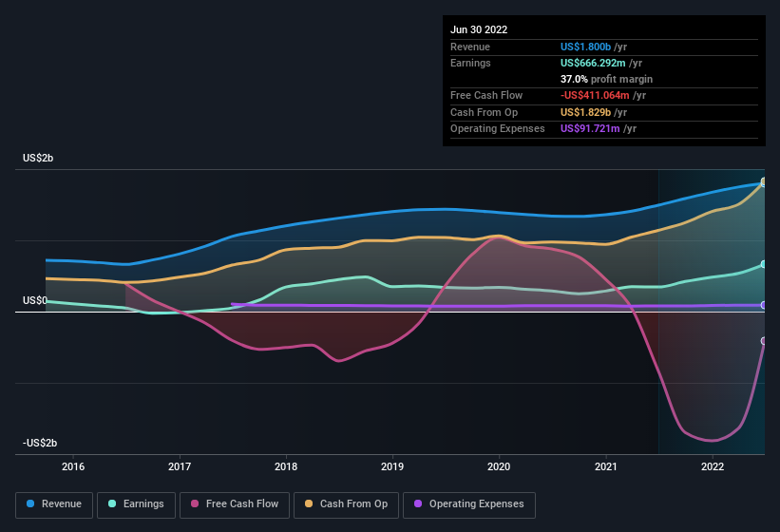Click the Earnings endpoint marker on chart
Screen dimensions: 780x532
(764, 265)
